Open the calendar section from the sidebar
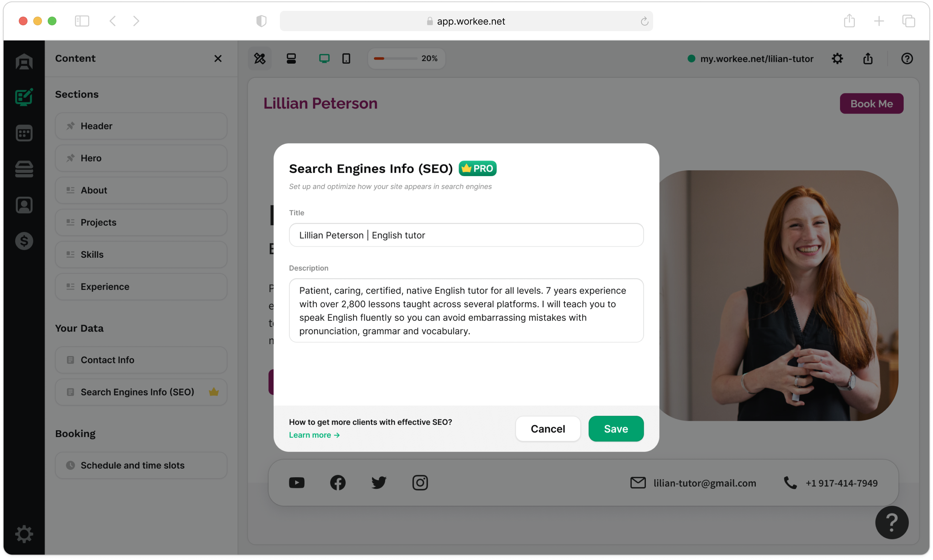 tap(24, 133)
